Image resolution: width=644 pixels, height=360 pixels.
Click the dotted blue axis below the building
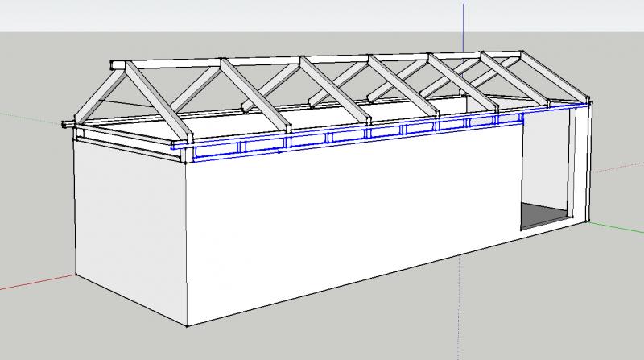pos(460,322)
